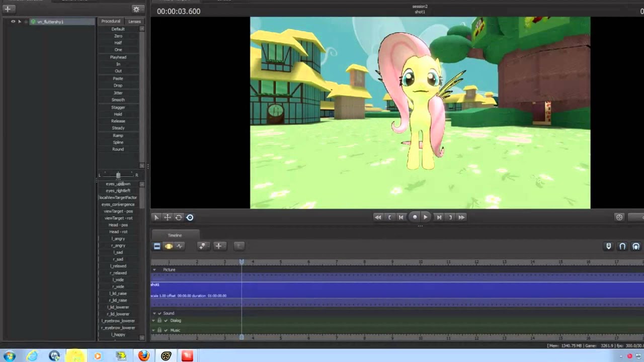Image resolution: width=644 pixels, height=362 pixels.
Task: Click the bookmark keyframe tool icon
Action: 202,246
